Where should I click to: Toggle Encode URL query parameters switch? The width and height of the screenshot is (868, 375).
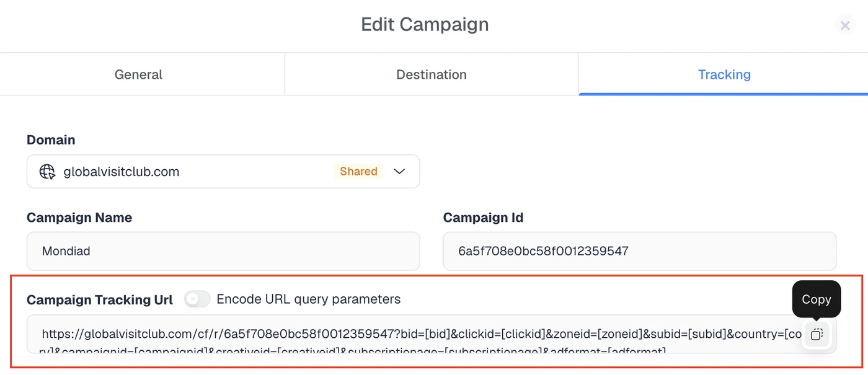tap(197, 299)
